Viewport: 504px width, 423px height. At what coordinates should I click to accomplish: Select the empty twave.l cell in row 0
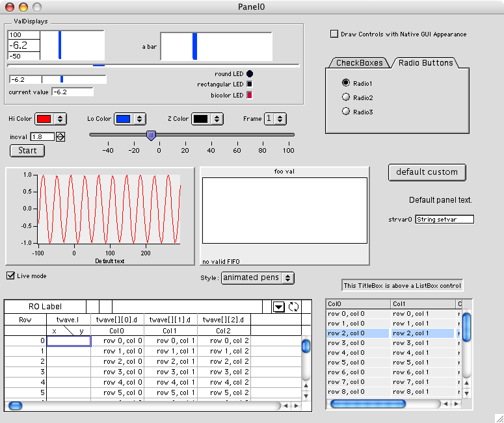69,340
